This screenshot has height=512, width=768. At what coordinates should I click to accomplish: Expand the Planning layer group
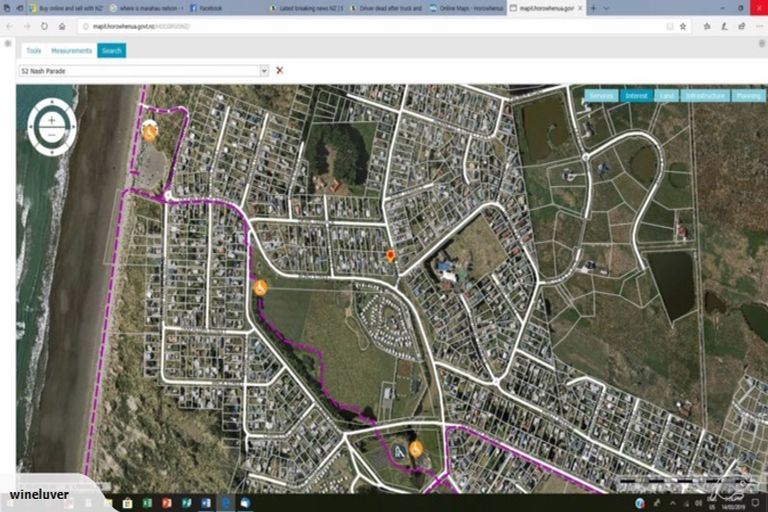point(748,96)
